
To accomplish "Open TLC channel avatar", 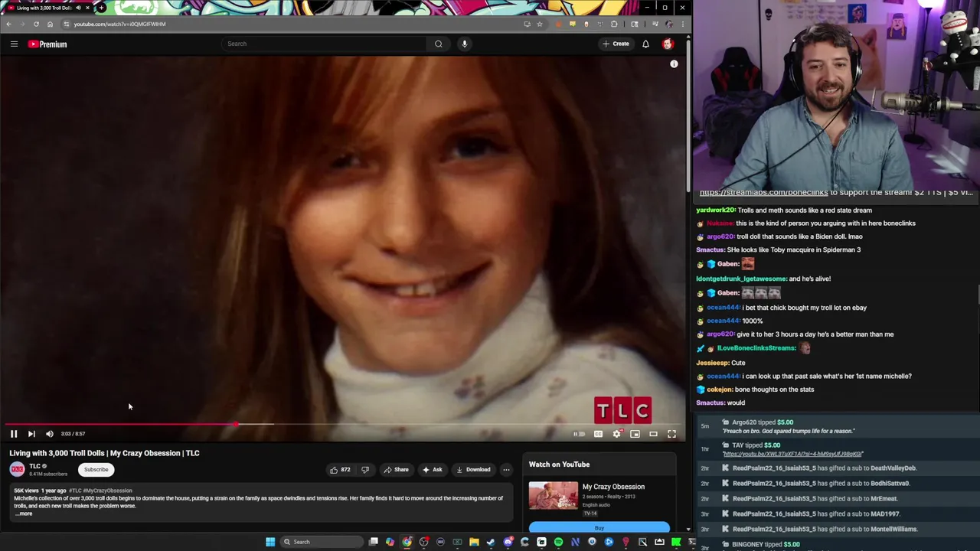I will point(17,469).
